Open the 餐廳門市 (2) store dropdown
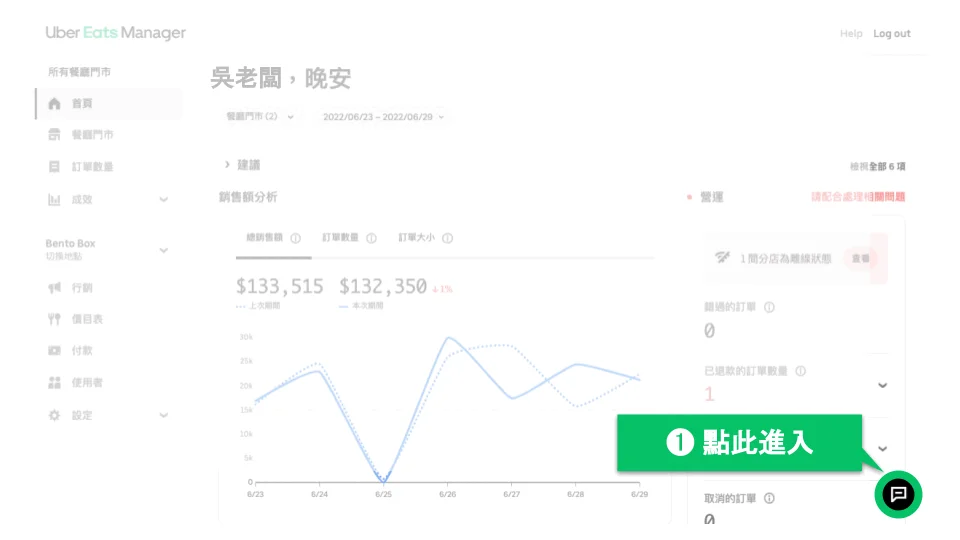This screenshot has width=960, height=540. [259, 117]
